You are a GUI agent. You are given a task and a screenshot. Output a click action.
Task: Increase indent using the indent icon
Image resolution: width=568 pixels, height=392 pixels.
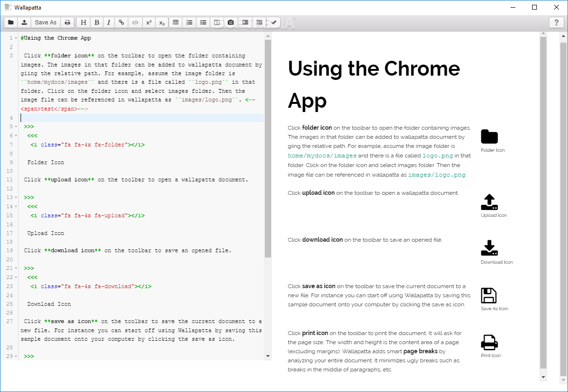pos(245,22)
